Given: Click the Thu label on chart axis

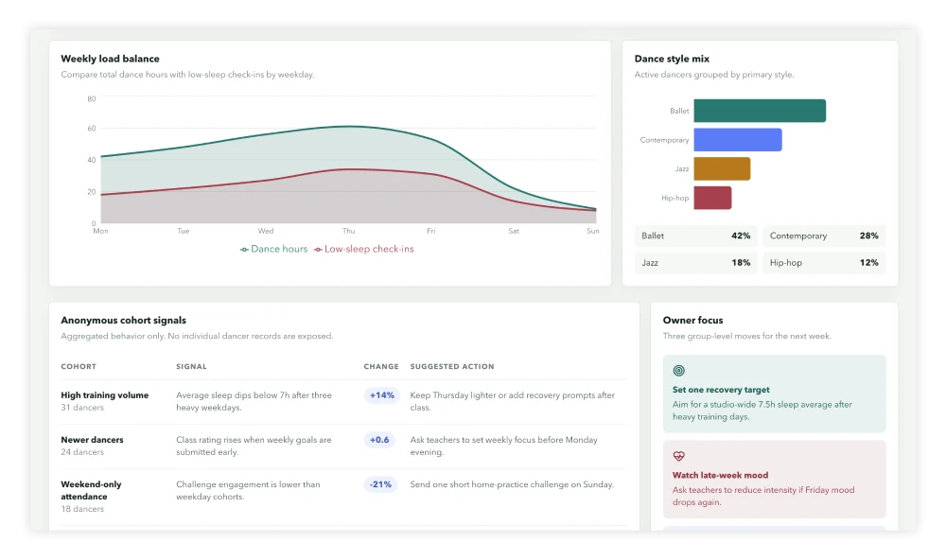Looking at the screenshot, I should 349,231.
